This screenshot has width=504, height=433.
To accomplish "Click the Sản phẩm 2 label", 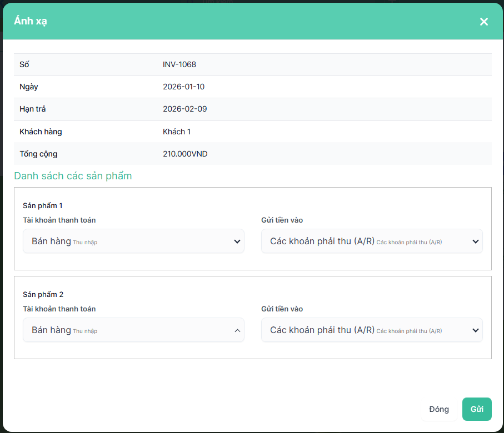I will pyautogui.click(x=43, y=294).
